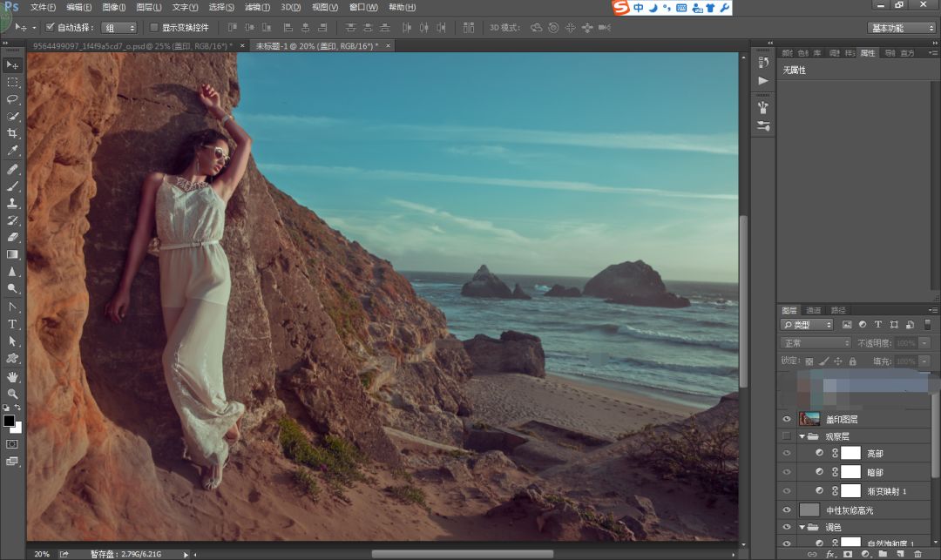Click the delete layer trash icon
The width and height of the screenshot is (941, 560).
point(917,554)
